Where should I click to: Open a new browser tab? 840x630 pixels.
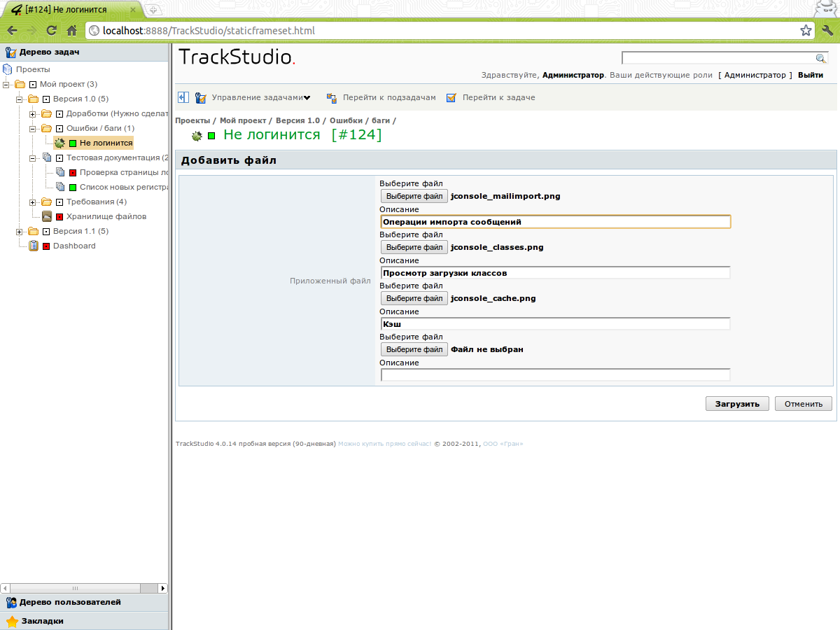tap(152, 9)
